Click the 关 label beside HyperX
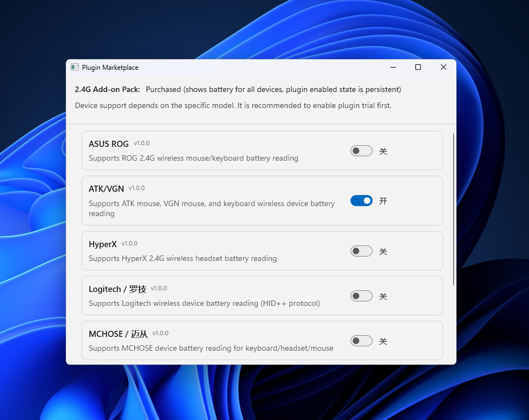This screenshot has height=420, width=529. [x=383, y=251]
